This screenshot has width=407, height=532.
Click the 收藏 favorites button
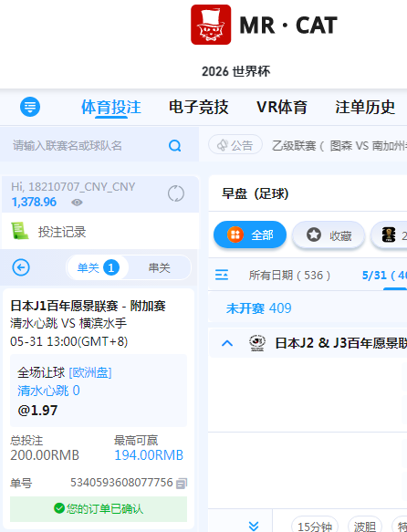point(329,235)
